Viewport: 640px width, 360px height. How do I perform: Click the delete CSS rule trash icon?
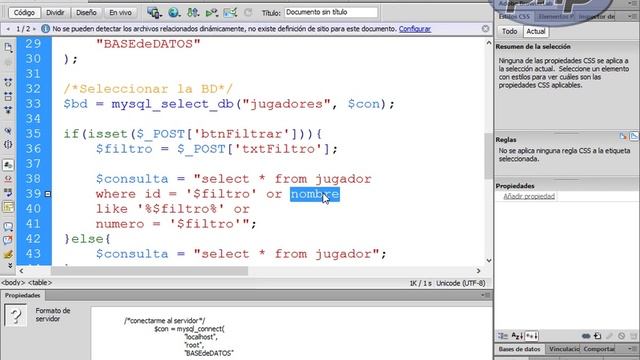[x=633, y=336]
